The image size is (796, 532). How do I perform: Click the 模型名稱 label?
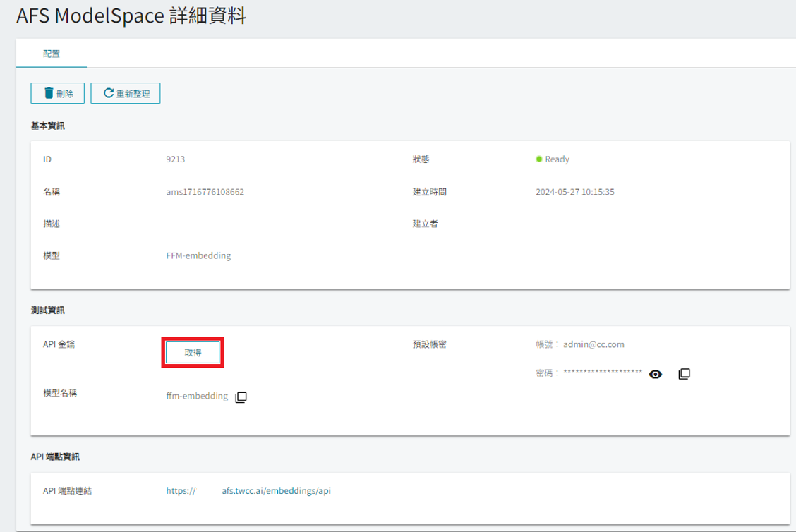click(60, 393)
